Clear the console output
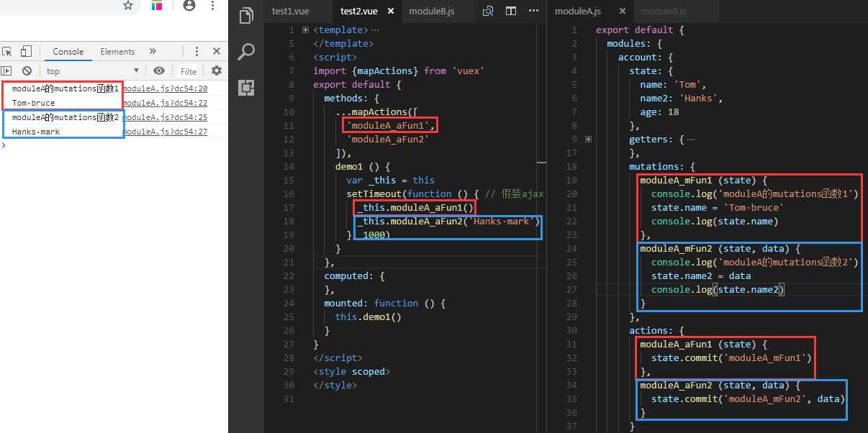Image resolution: width=868 pixels, height=433 pixels. [27, 71]
